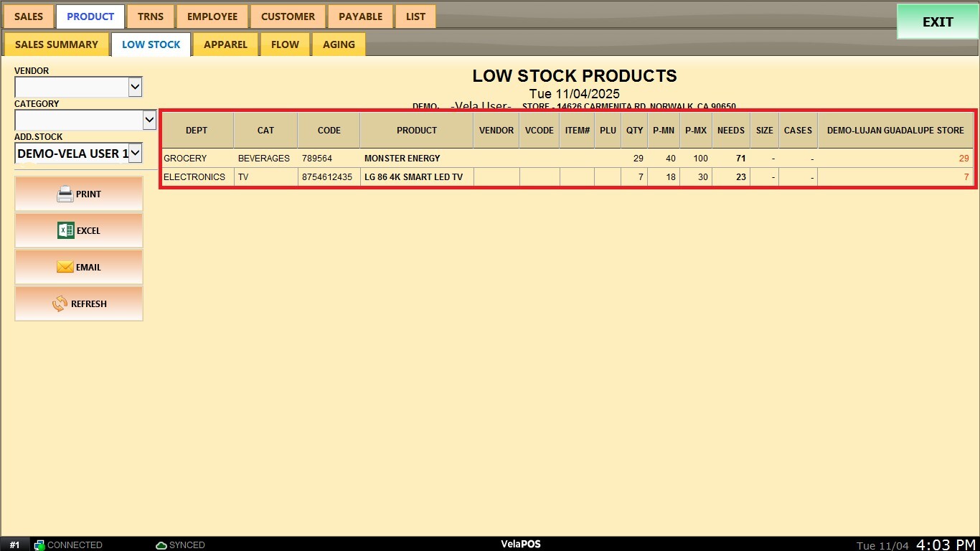Viewport: 980px width, 551px height.
Task: Switch to the Sales main tab
Action: [x=29, y=17]
